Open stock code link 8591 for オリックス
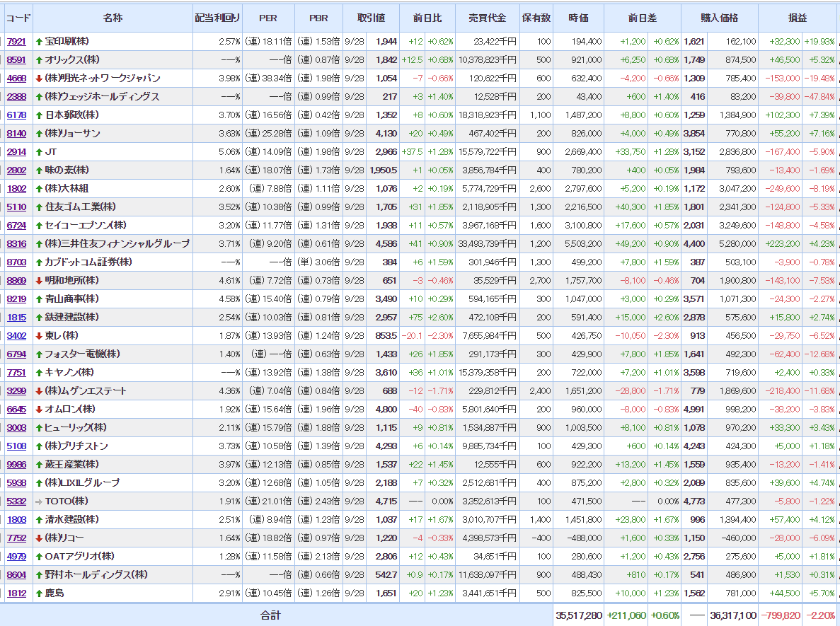 (x=16, y=60)
